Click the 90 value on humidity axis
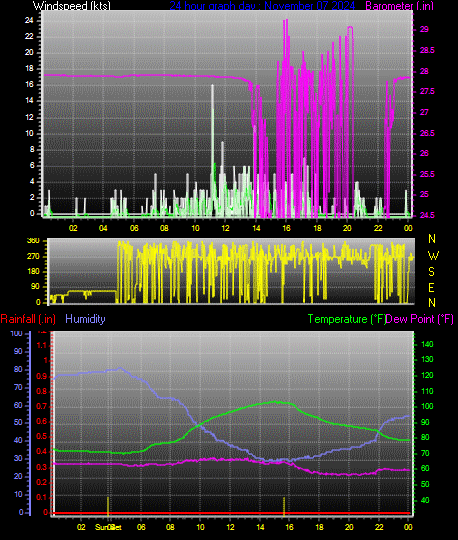The height and width of the screenshot is (540, 458). pyautogui.click(x=18, y=351)
